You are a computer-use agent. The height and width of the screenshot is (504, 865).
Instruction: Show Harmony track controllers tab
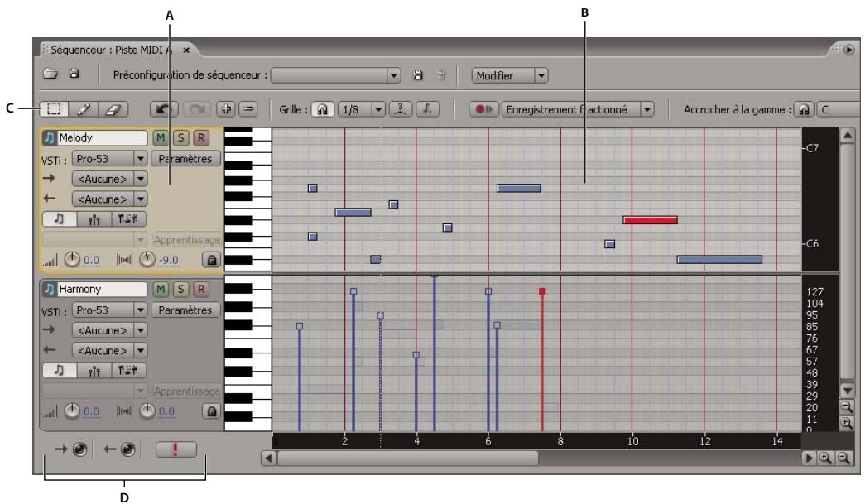pos(128,371)
